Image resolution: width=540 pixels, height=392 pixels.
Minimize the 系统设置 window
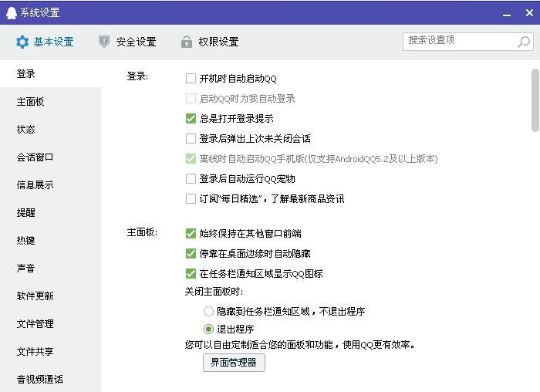pos(507,15)
